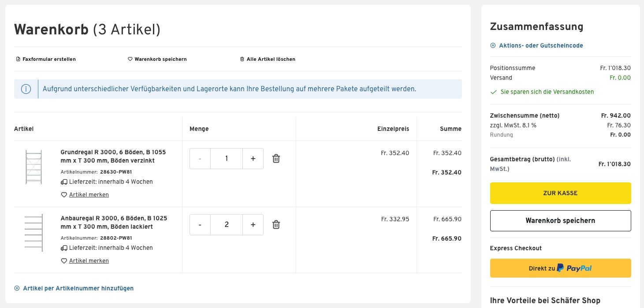Click the delivery truck icon for Anbauregal
The width and height of the screenshot is (644, 308).
pos(64,248)
